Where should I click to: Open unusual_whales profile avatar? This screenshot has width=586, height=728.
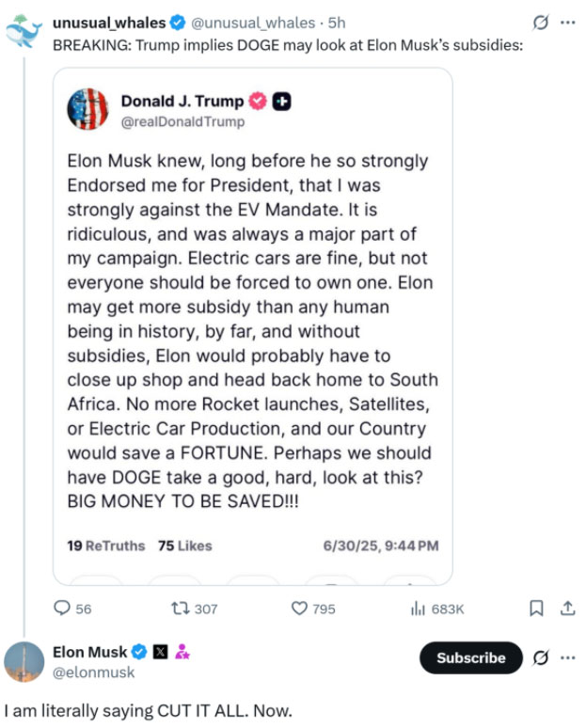(x=24, y=31)
